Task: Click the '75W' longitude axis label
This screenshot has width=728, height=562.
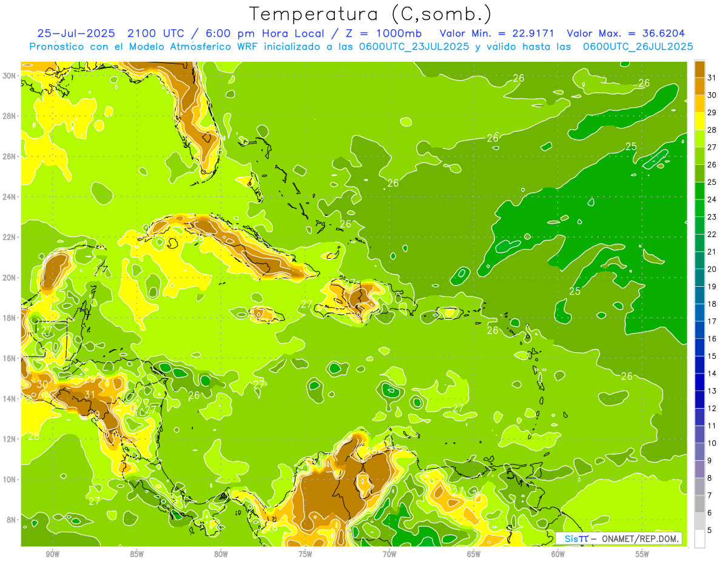Action: pos(305,554)
